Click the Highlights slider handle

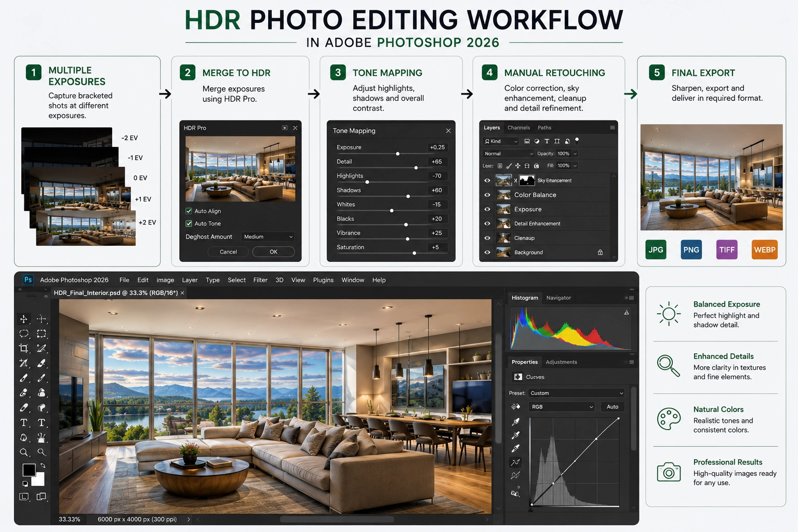click(x=367, y=182)
